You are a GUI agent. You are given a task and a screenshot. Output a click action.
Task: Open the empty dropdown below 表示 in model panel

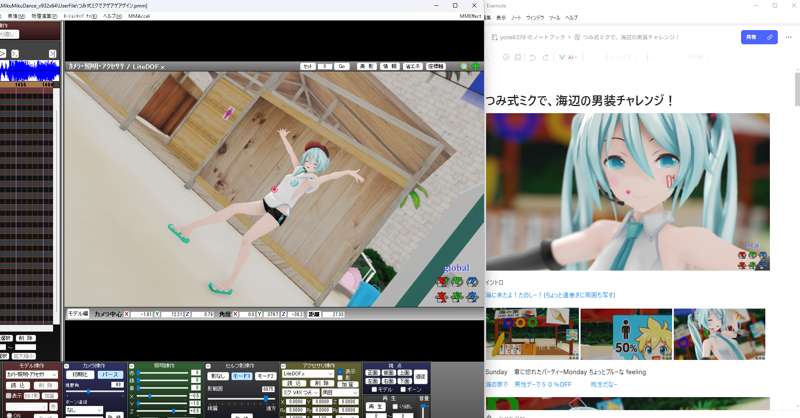click(27, 407)
